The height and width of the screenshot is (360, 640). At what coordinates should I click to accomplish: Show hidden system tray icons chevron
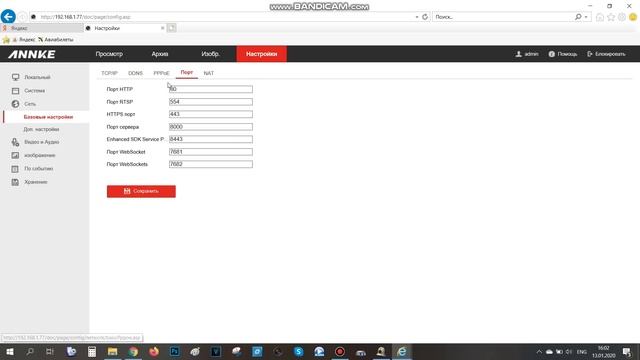tap(539, 352)
